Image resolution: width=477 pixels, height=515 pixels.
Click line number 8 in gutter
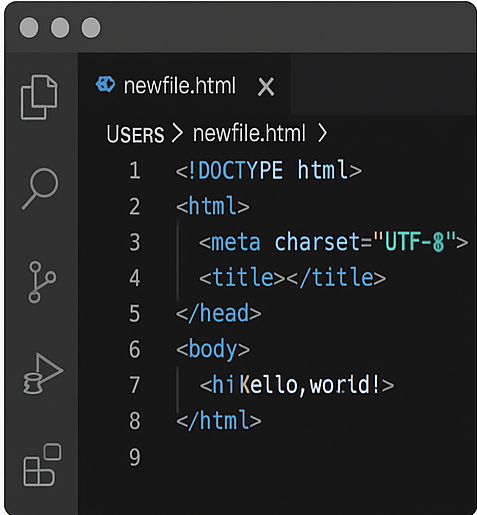[135, 421]
